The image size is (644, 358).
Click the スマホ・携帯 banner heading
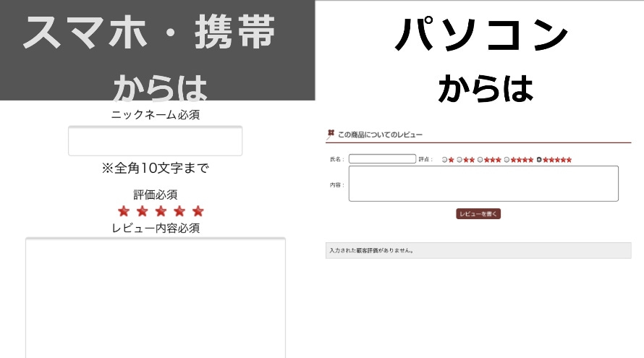pyautogui.click(x=149, y=34)
